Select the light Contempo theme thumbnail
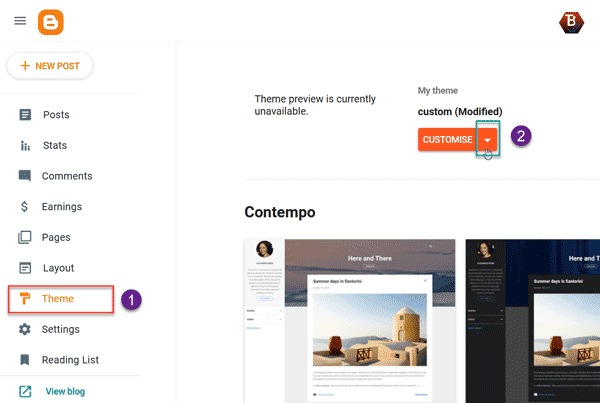Screen dimensions: 600x403 coord(350,321)
